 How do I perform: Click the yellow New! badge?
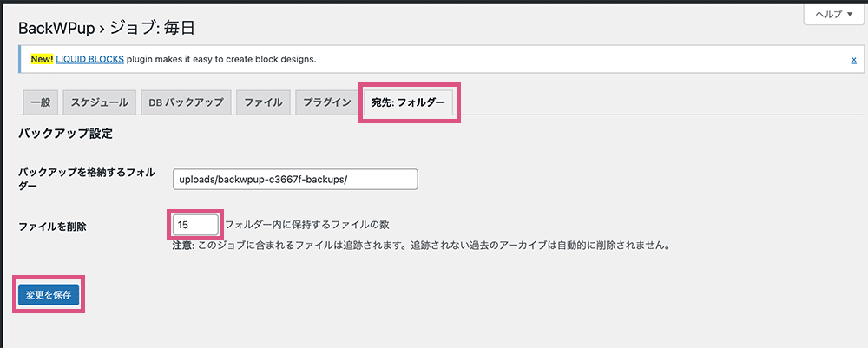[41, 60]
